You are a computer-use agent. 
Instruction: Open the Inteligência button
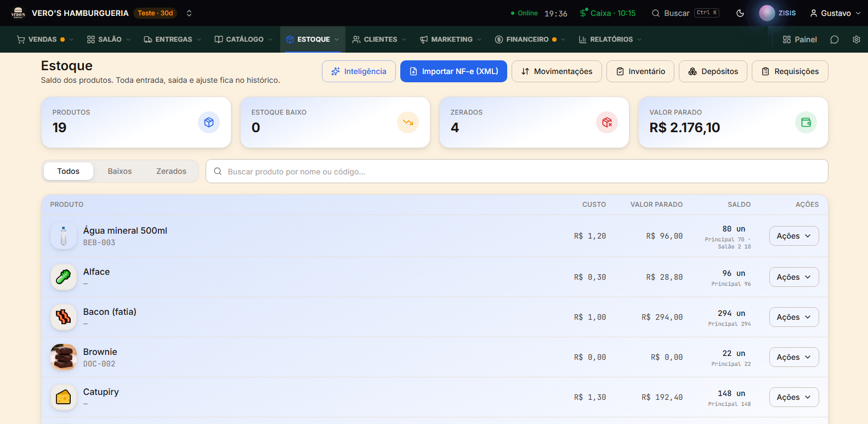pyautogui.click(x=359, y=71)
